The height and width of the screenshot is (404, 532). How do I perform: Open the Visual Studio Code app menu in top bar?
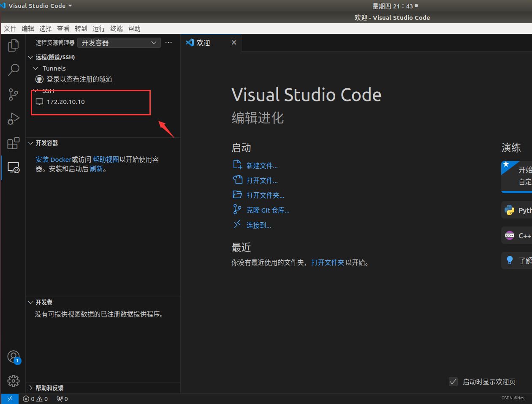[x=36, y=6]
